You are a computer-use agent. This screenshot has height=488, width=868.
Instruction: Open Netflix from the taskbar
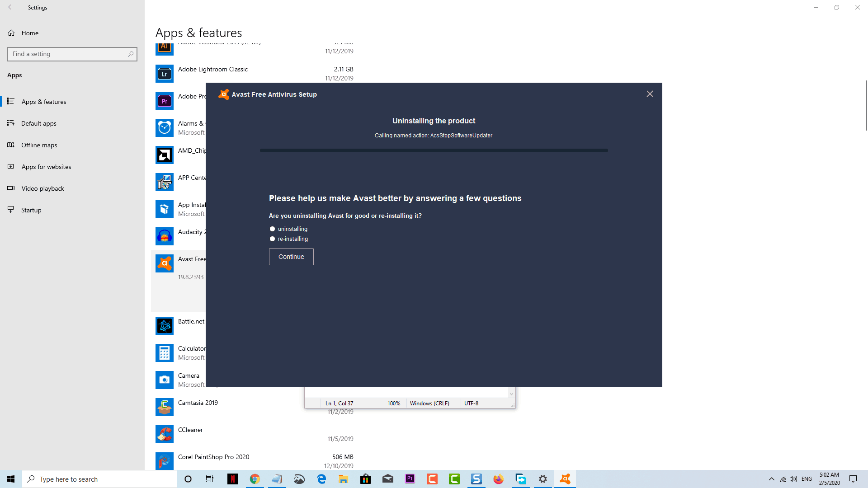click(233, 479)
